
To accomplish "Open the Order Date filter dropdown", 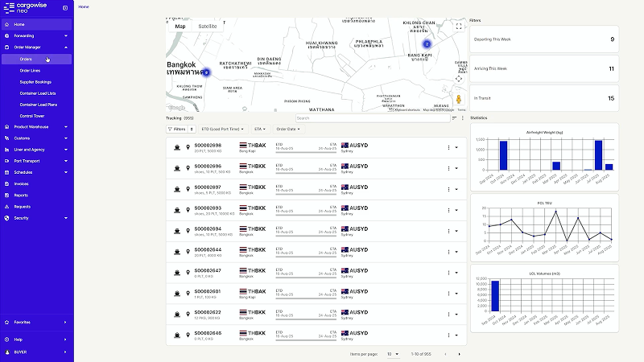I will [x=288, y=129].
